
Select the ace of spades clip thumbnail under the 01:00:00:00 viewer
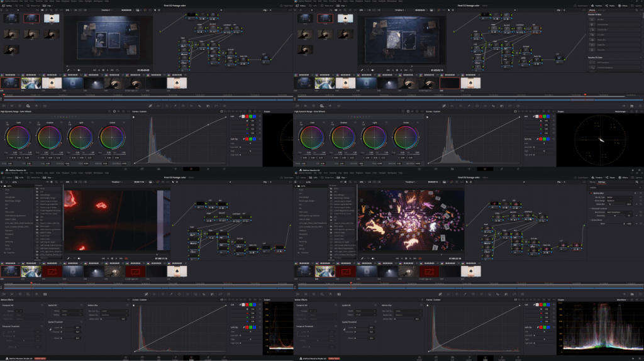[177, 82]
